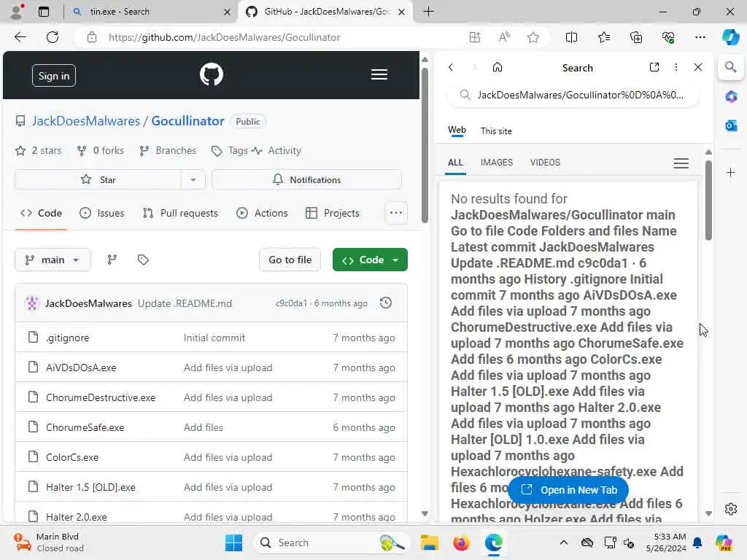Open the .gitignore file
Image resolution: width=747 pixels, height=560 pixels.
pos(68,338)
